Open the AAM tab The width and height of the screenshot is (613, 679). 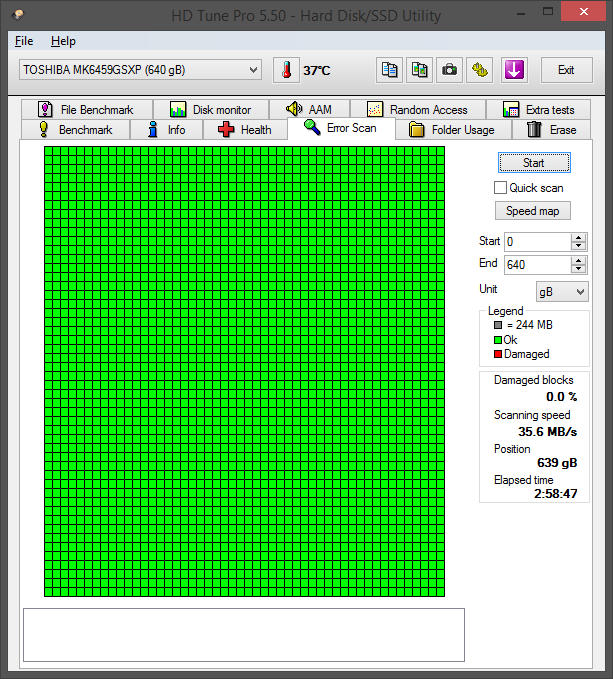tap(309, 110)
